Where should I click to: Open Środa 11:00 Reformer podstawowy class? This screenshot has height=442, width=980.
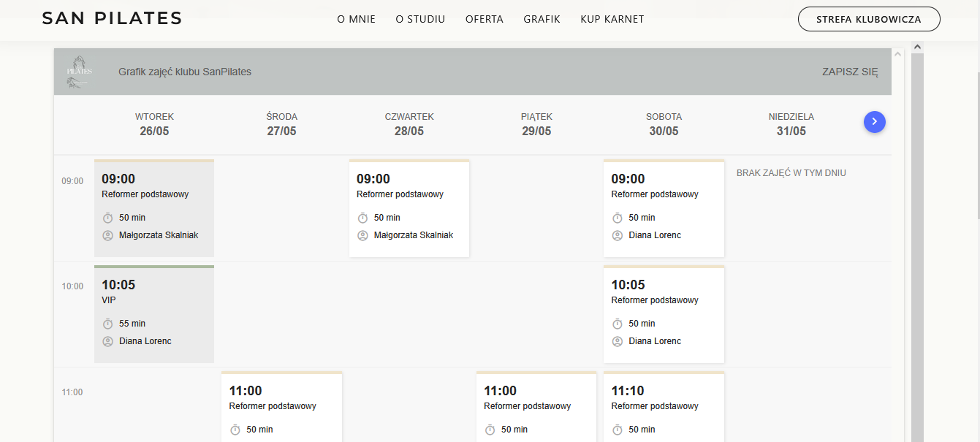click(282, 407)
